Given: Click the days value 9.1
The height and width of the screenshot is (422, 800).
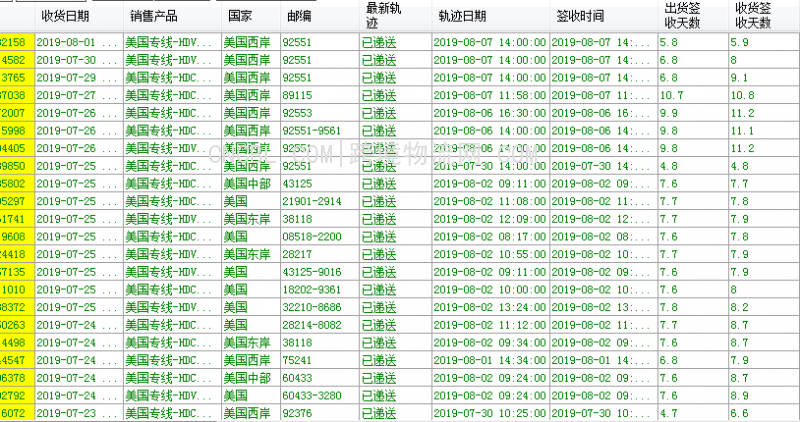Looking at the screenshot, I should click(x=764, y=78).
